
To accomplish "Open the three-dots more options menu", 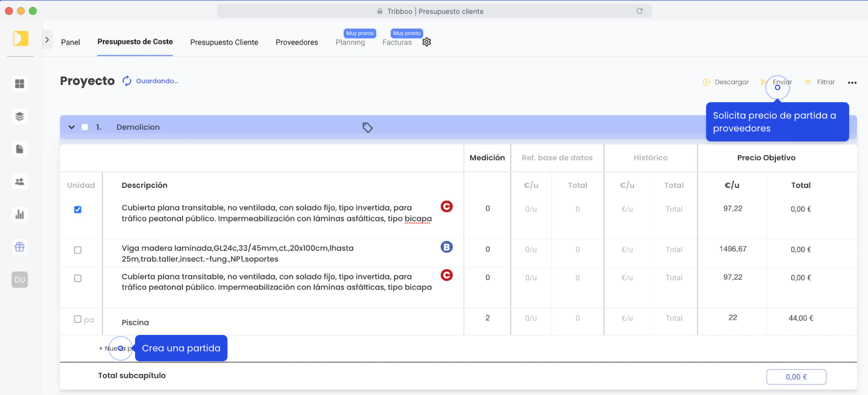I will pos(852,83).
